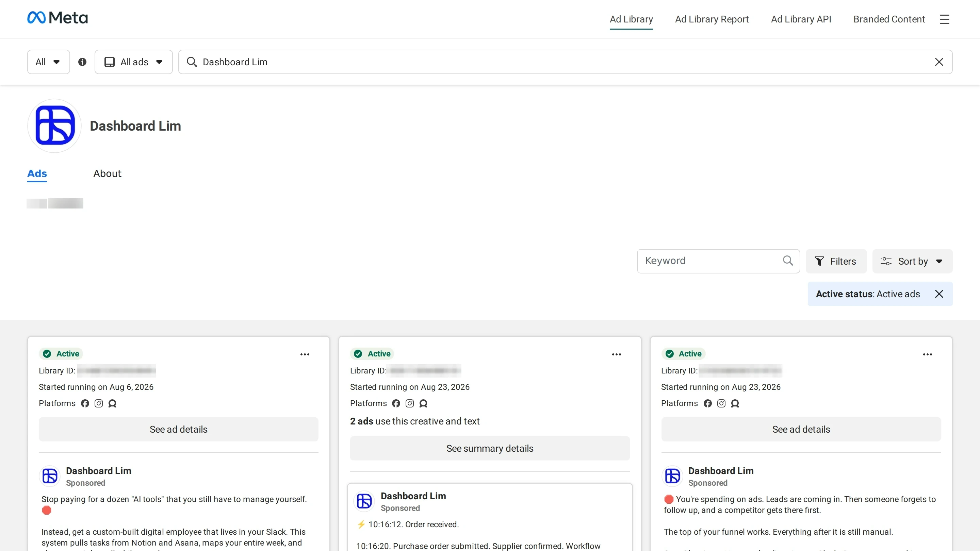Click the Dashboard Lim profile logo
Viewport: 980px width, 551px height.
coord(54,126)
